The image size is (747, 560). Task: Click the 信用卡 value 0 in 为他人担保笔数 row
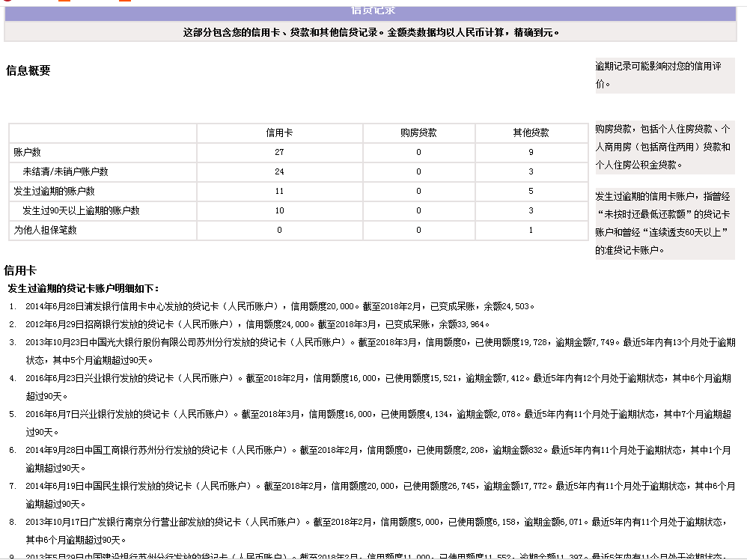279,230
